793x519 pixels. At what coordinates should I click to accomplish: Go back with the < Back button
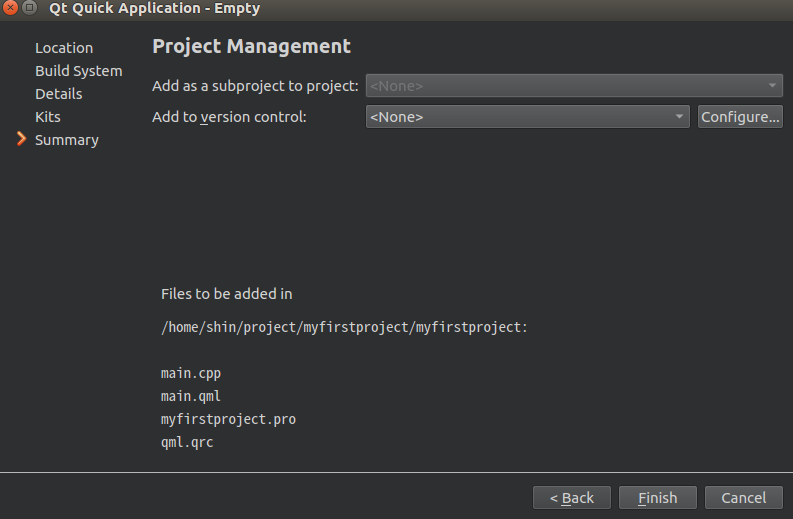(572, 498)
